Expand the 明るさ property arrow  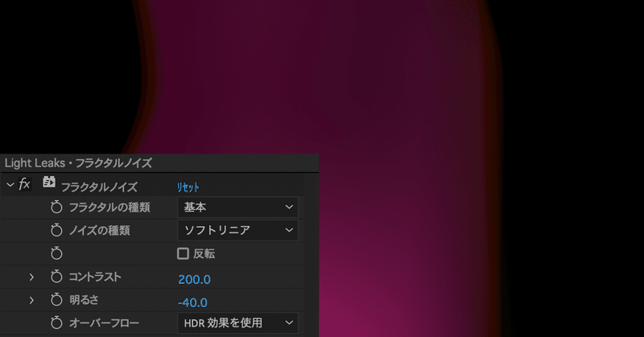31,301
